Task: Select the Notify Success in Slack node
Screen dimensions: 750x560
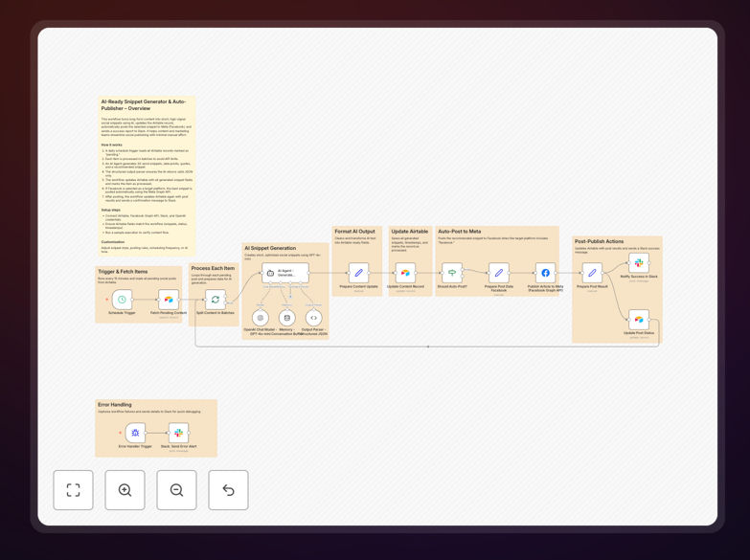Action: pos(639,263)
